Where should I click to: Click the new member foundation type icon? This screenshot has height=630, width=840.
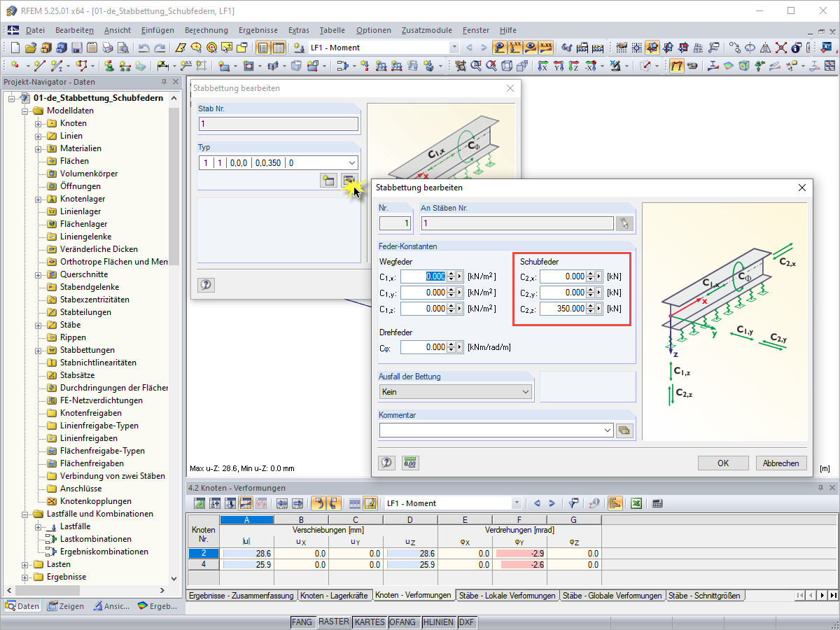[328, 181]
